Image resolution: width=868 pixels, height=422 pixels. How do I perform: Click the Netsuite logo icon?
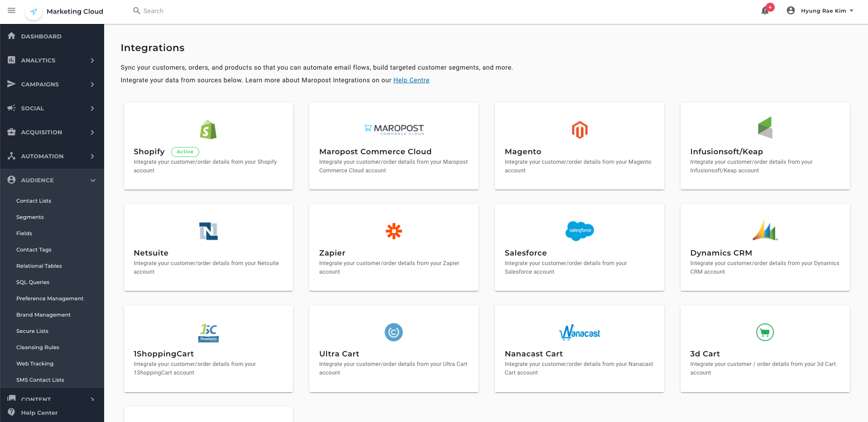tap(208, 231)
